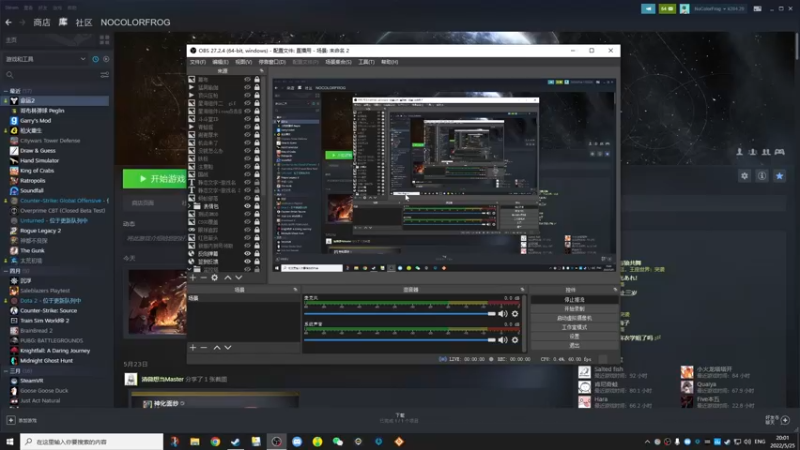This screenshot has height=450, width=800.
Task: Pop out the 混音器 dock with header icon
Action: [522, 290]
